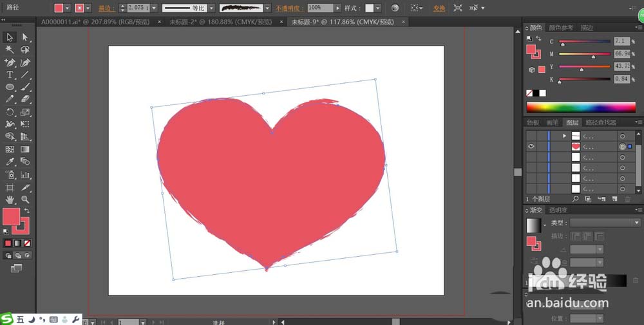Viewport: 644px width, 325px height.
Task: Open the 颜色参考 Color Guide tab
Action: (x=561, y=28)
